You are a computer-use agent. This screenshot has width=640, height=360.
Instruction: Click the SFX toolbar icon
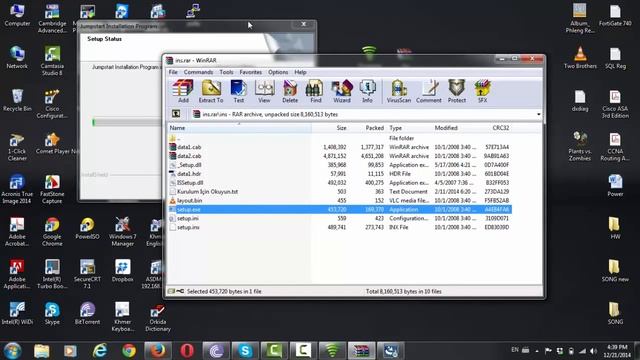(x=482, y=91)
